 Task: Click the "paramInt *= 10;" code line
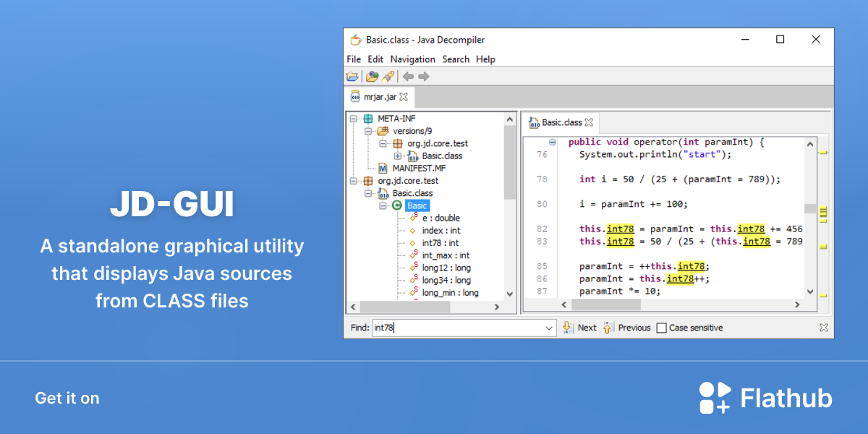(620, 291)
